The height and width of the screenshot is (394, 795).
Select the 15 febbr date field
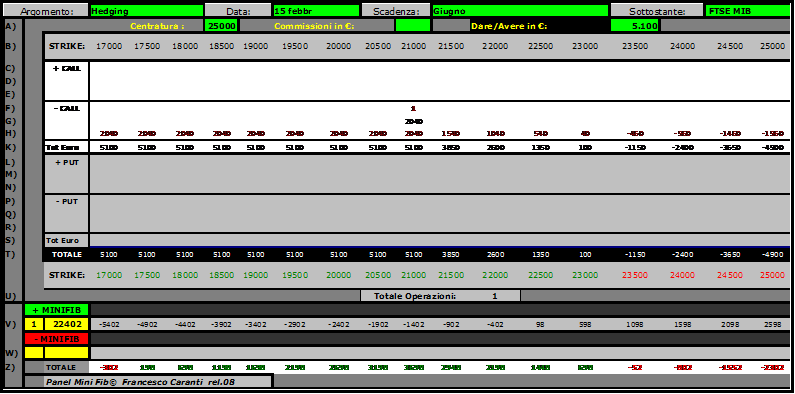pos(316,11)
